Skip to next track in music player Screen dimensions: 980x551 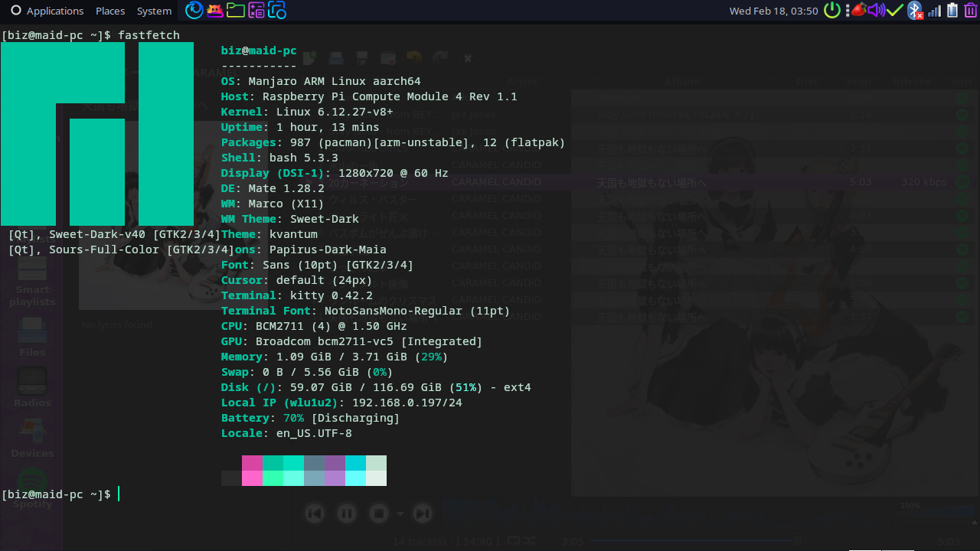pos(422,513)
